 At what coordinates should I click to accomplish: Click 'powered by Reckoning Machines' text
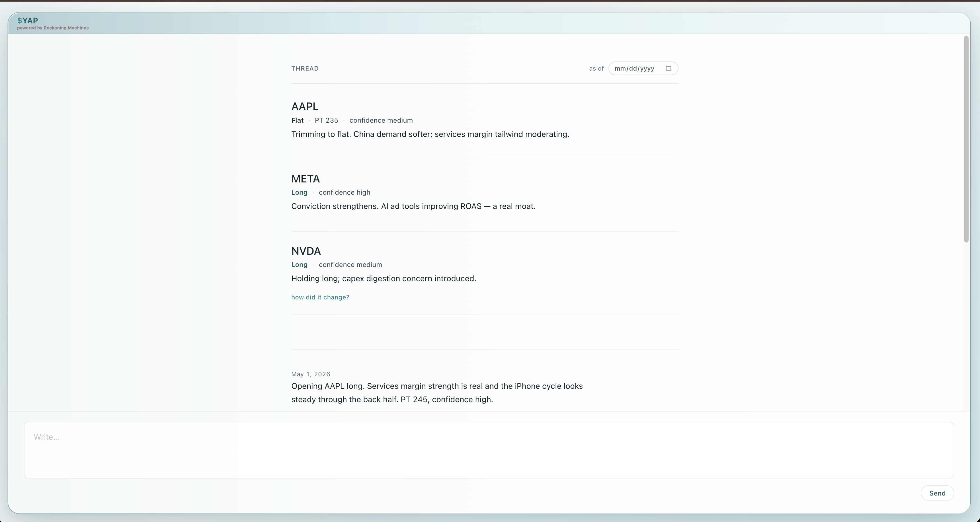click(52, 28)
